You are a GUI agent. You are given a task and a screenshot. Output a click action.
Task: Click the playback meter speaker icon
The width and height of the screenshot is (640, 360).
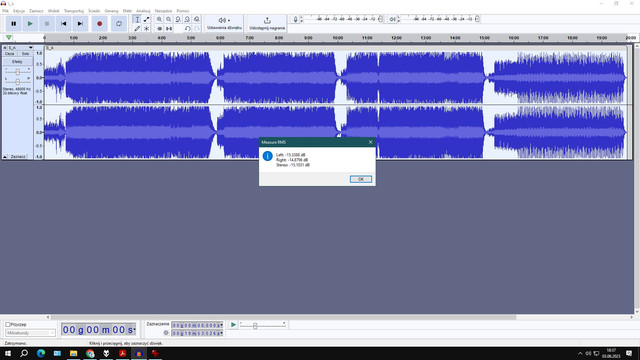392,19
